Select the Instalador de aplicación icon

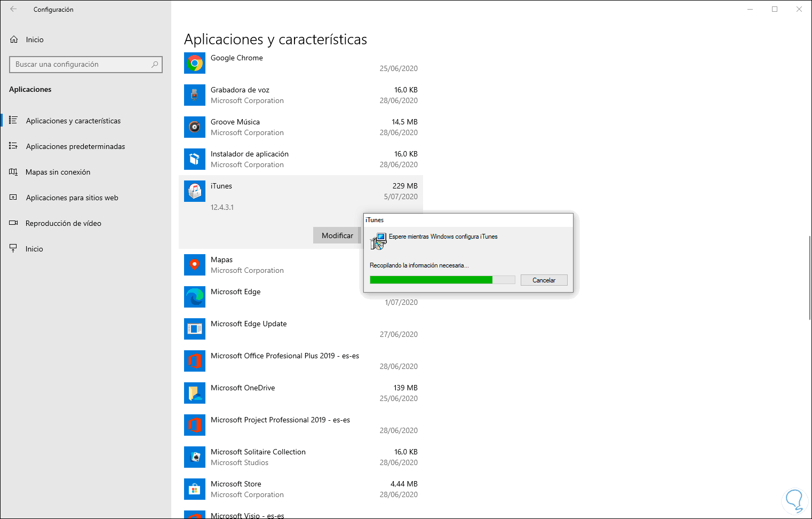195,159
